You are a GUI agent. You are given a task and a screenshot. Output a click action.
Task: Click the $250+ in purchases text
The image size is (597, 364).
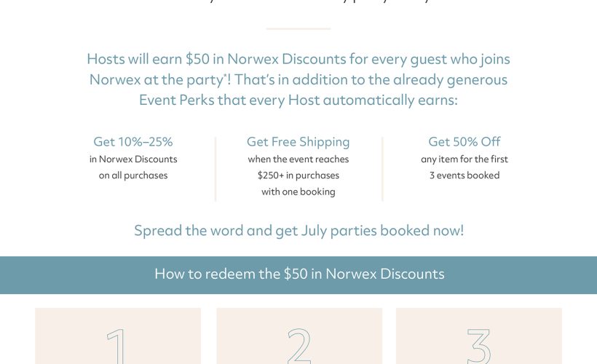[x=298, y=175]
